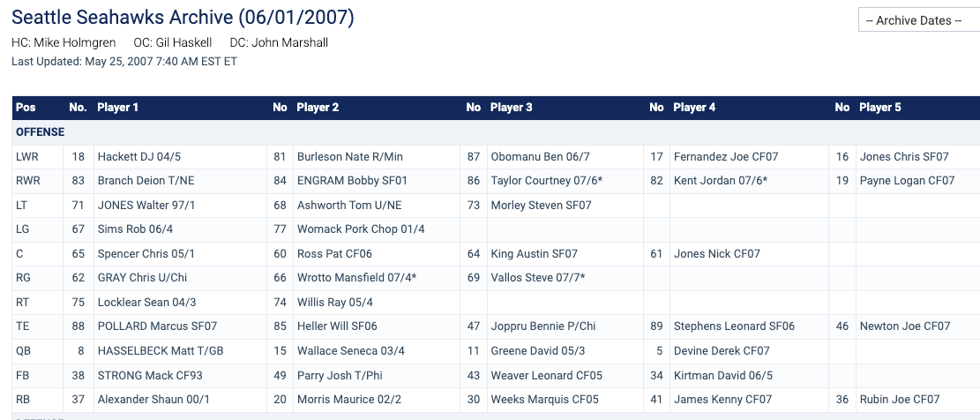Click the OFFENSE section header row
The image size is (980, 420).
[x=497, y=132]
